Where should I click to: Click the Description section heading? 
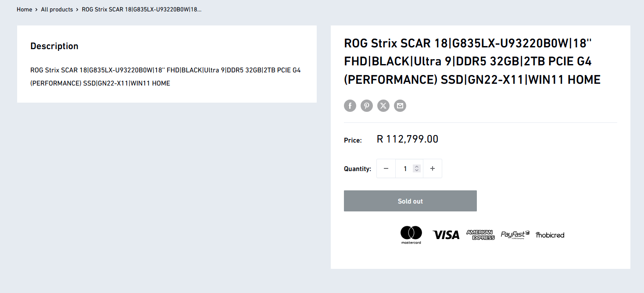54,46
